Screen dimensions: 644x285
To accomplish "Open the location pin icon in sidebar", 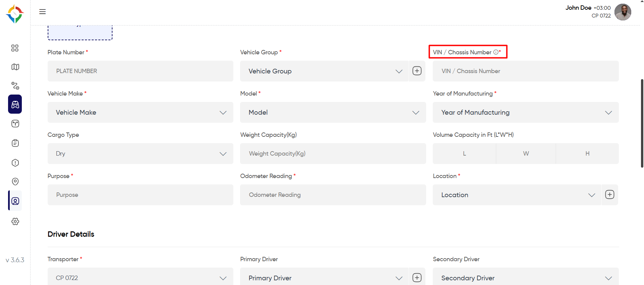I will [15, 181].
